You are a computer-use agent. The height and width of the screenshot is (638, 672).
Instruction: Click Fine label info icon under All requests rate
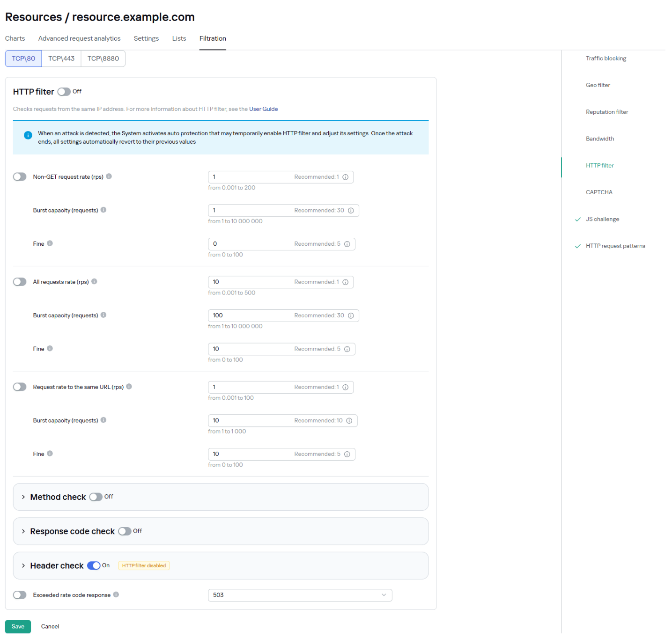point(50,348)
